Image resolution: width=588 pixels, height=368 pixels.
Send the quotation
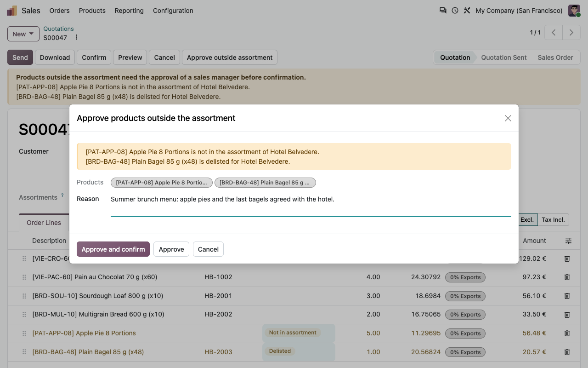click(20, 57)
